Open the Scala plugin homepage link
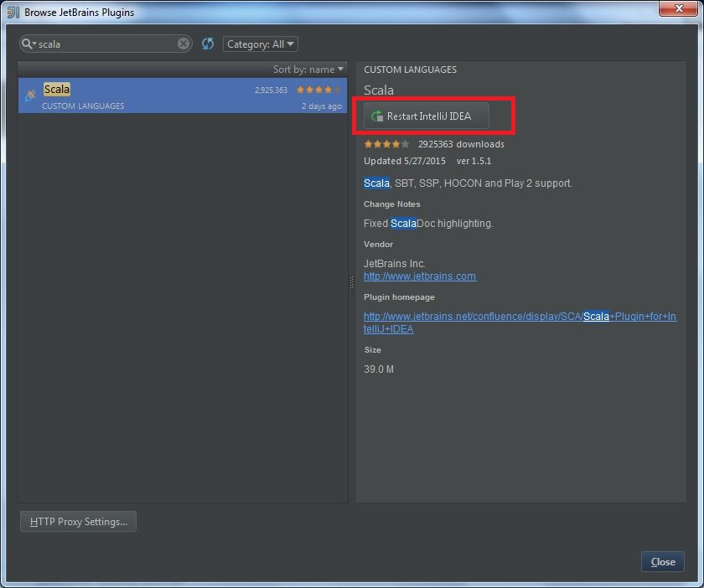This screenshot has width=704, height=588. pos(520,322)
